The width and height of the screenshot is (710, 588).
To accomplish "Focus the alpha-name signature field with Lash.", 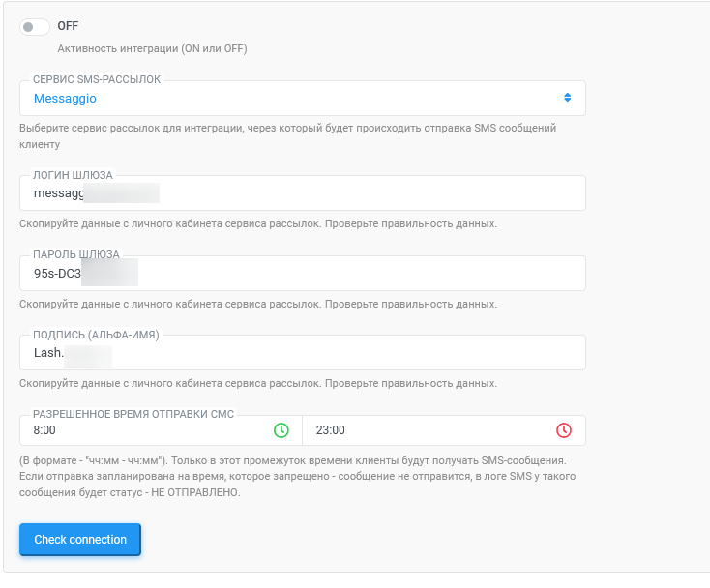I will 303,353.
